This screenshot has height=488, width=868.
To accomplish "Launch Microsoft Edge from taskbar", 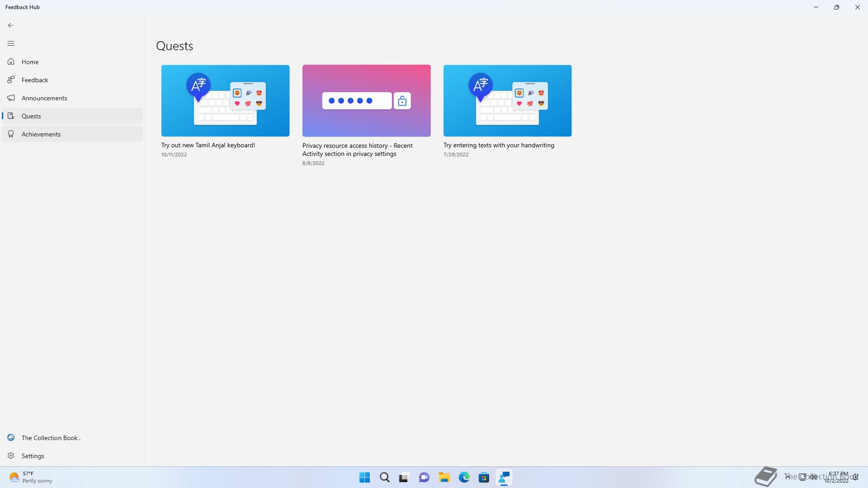I will tap(464, 478).
